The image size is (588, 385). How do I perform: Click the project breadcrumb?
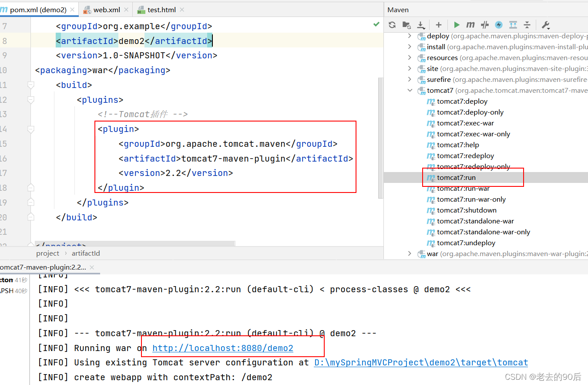pyautogui.click(x=47, y=253)
